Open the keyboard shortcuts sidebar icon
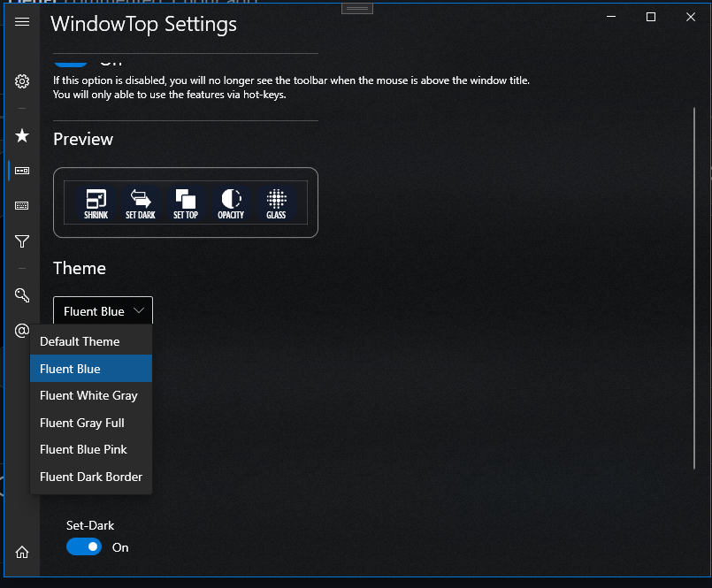Image resolution: width=712 pixels, height=588 pixels. click(21, 205)
